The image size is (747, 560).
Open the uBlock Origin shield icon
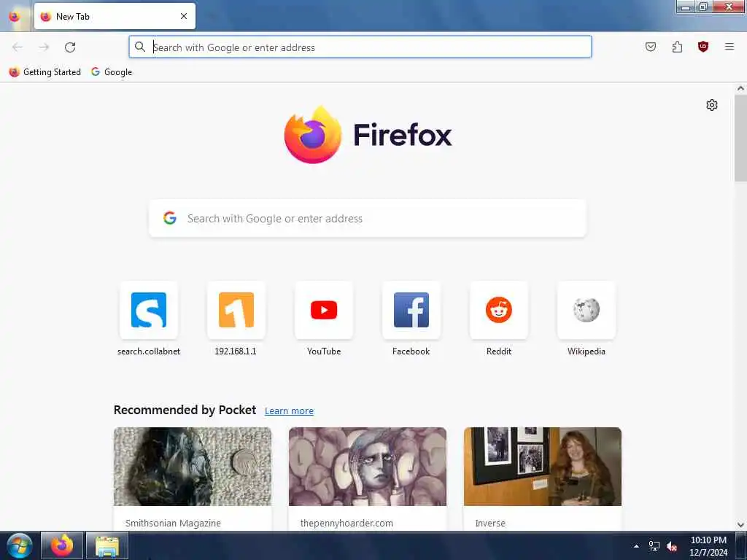(x=703, y=47)
